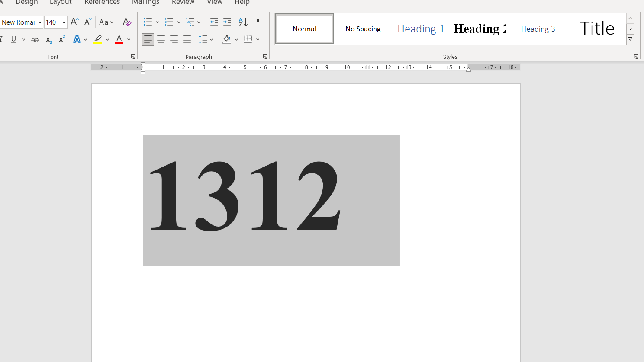Enable subscript formatting
The width and height of the screenshot is (644, 362).
pos(48,40)
